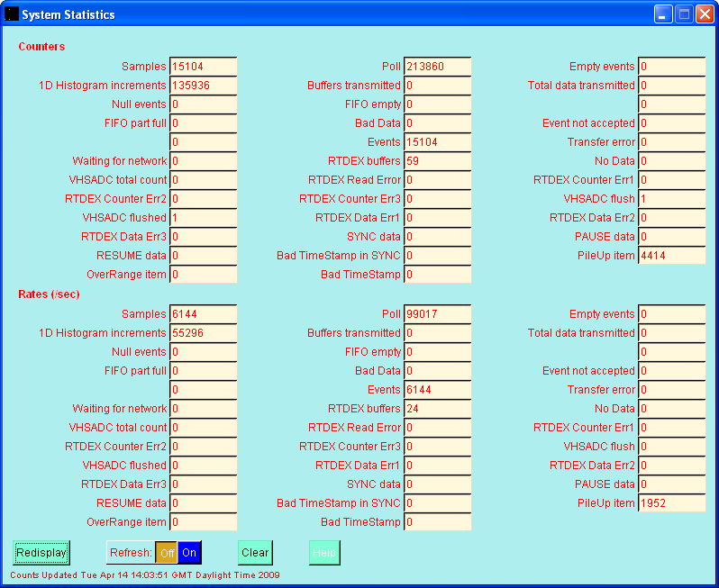719x588 pixels.
Task: Select the PileUp item field under Counters
Action: [671, 256]
